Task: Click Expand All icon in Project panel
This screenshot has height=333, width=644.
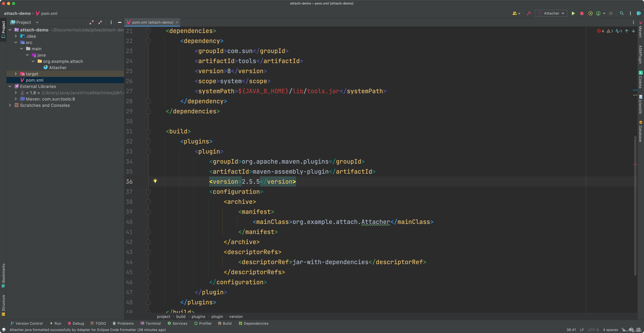Action: click(91, 22)
